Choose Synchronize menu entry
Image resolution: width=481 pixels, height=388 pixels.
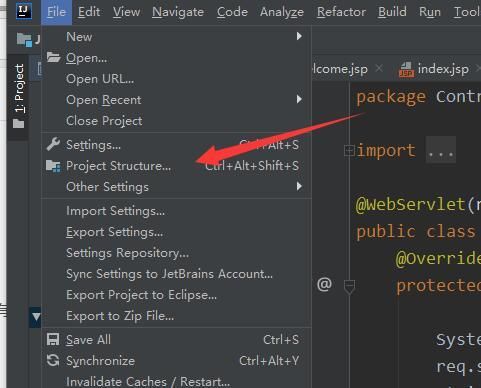[176, 361]
